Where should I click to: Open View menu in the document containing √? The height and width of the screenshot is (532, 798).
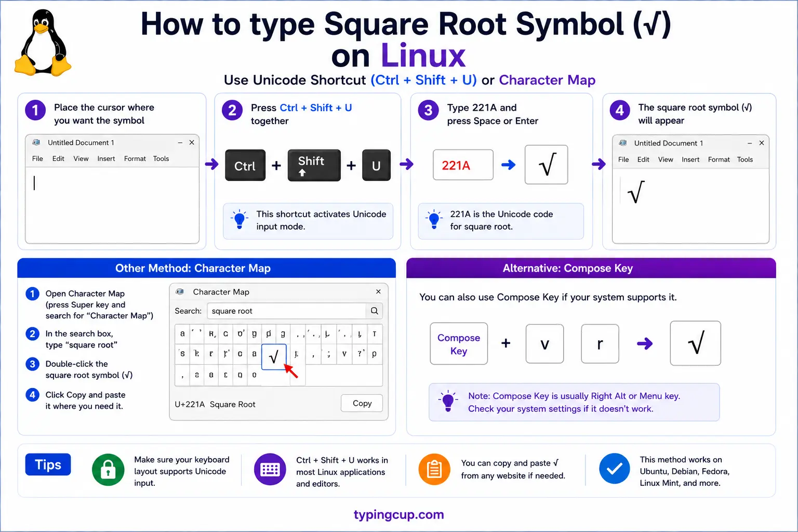click(666, 159)
